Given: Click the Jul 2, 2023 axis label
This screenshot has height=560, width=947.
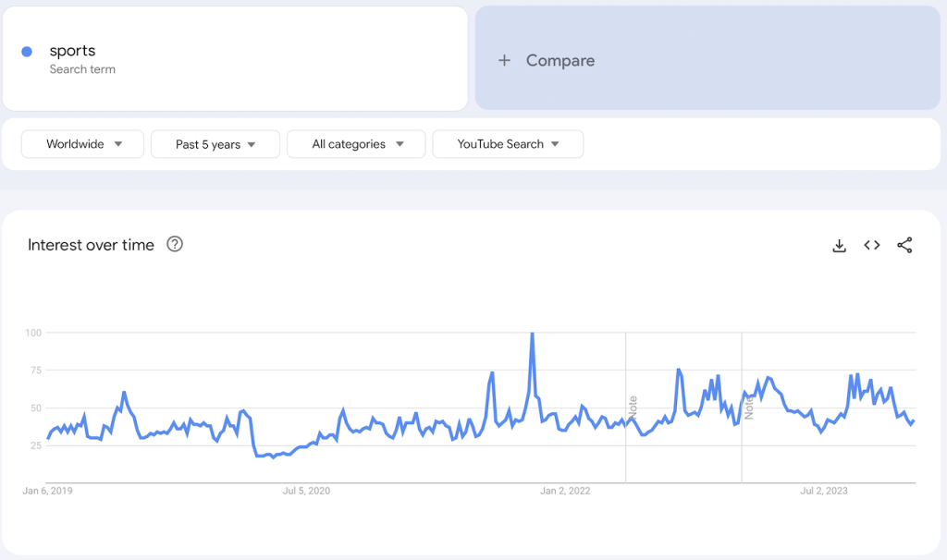Looking at the screenshot, I should pos(823,491).
